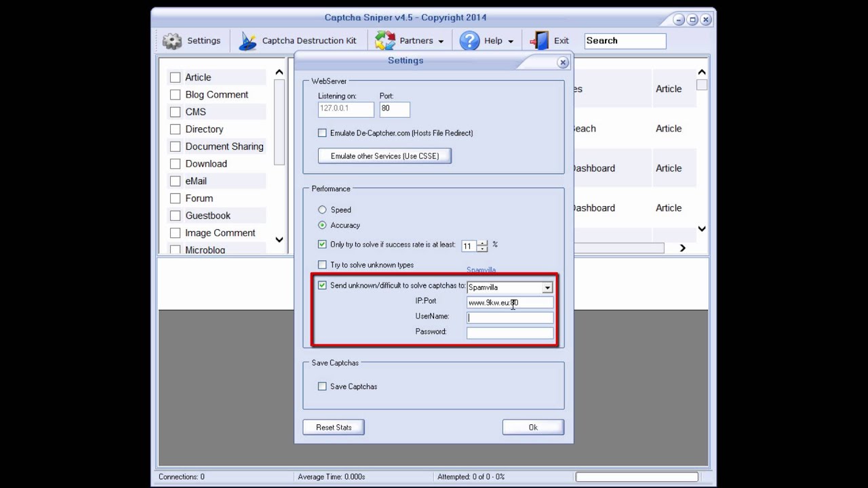This screenshot has height=488, width=868.
Task: Decrease success rate with down stepper
Action: [483, 249]
